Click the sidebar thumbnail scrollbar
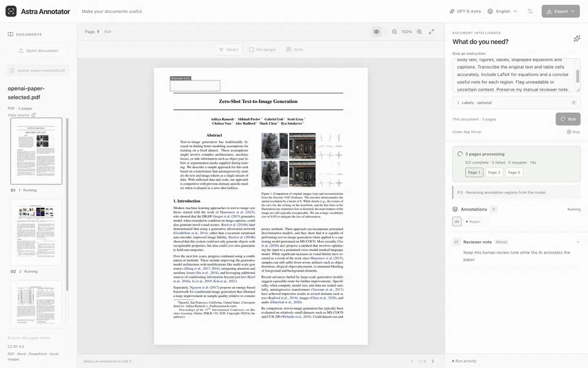 [x=67, y=205]
